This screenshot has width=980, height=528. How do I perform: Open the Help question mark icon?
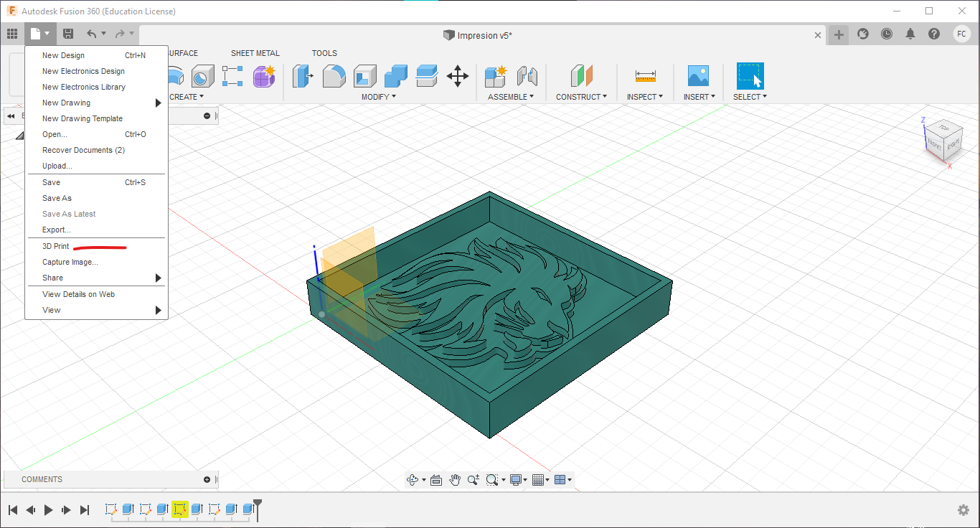coord(934,34)
